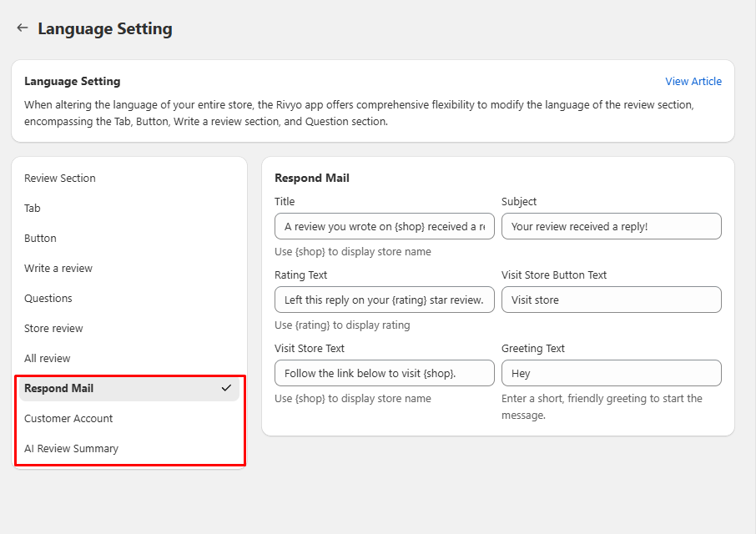The width and height of the screenshot is (756, 534).
Task: Click the Language Setting page heading
Action: coord(105,29)
